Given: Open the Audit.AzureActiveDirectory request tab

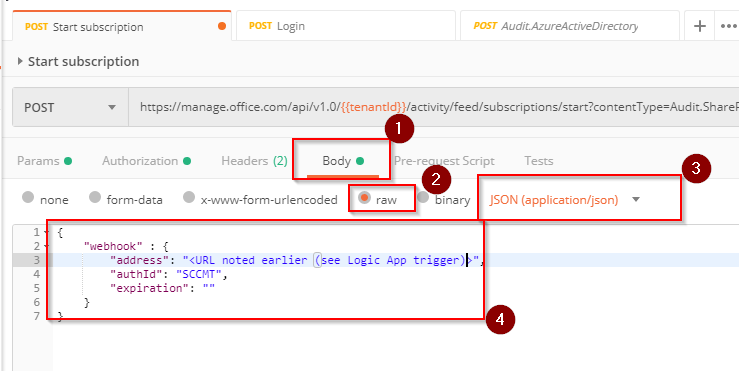Looking at the screenshot, I should coord(569,26).
